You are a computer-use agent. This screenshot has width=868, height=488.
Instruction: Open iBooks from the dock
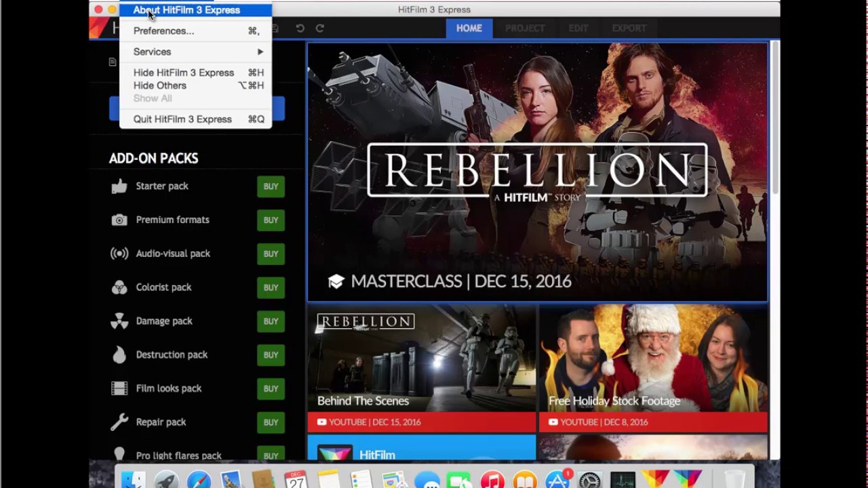point(525,480)
